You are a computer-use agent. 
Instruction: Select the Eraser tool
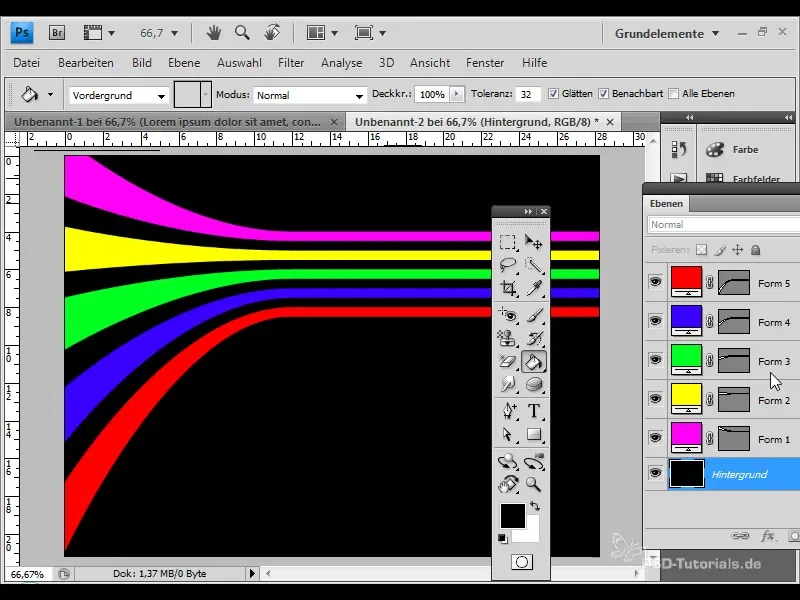507,362
